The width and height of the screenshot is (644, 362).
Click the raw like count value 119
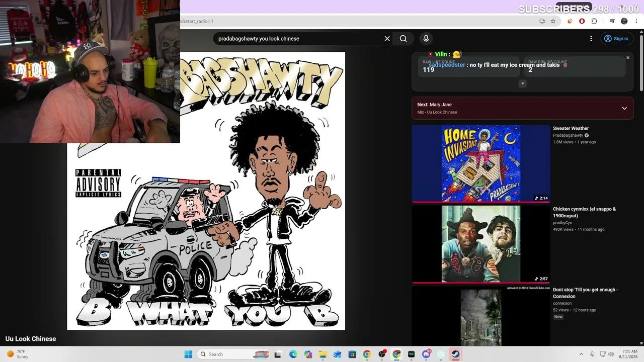428,70
